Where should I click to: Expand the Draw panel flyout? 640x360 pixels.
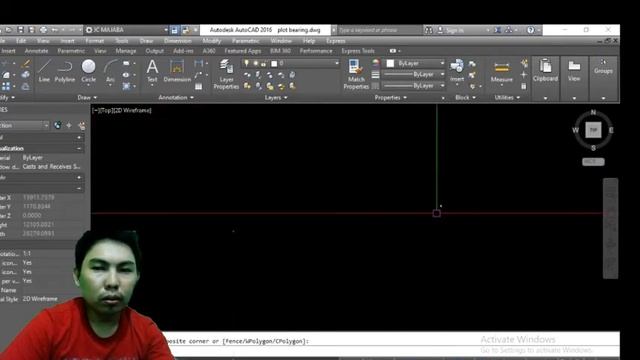[87, 98]
